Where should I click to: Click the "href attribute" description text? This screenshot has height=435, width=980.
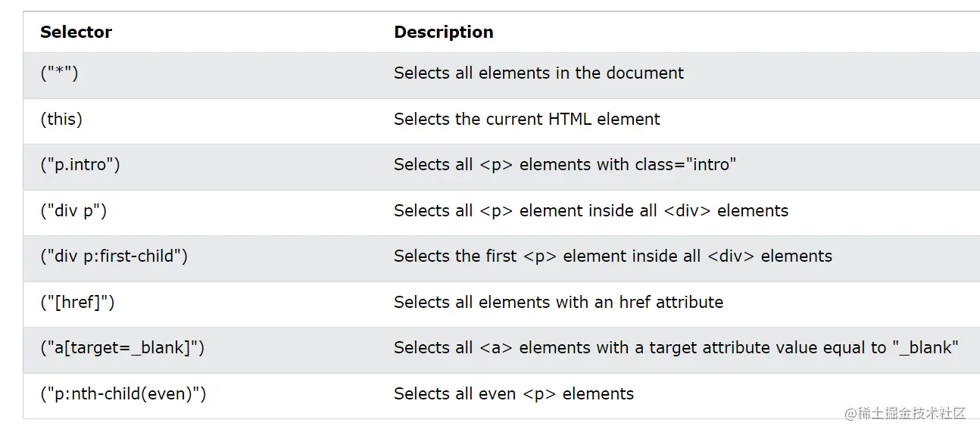tap(558, 303)
